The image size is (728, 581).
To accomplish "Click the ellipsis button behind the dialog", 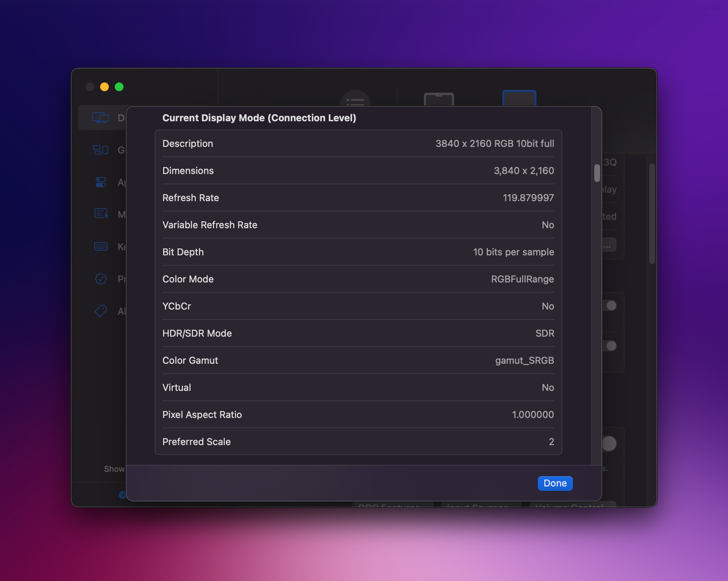I will coord(608,245).
